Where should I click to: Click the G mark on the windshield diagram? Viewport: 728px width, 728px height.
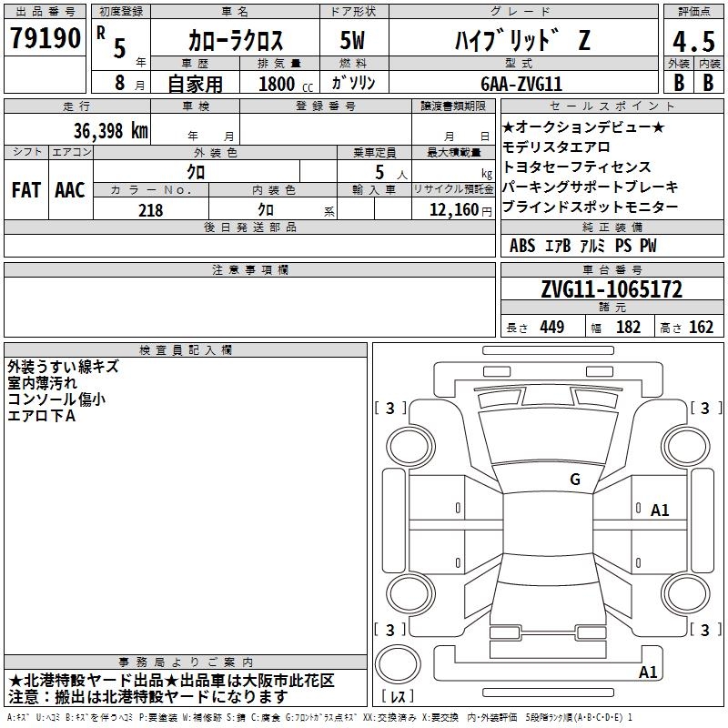tap(574, 480)
